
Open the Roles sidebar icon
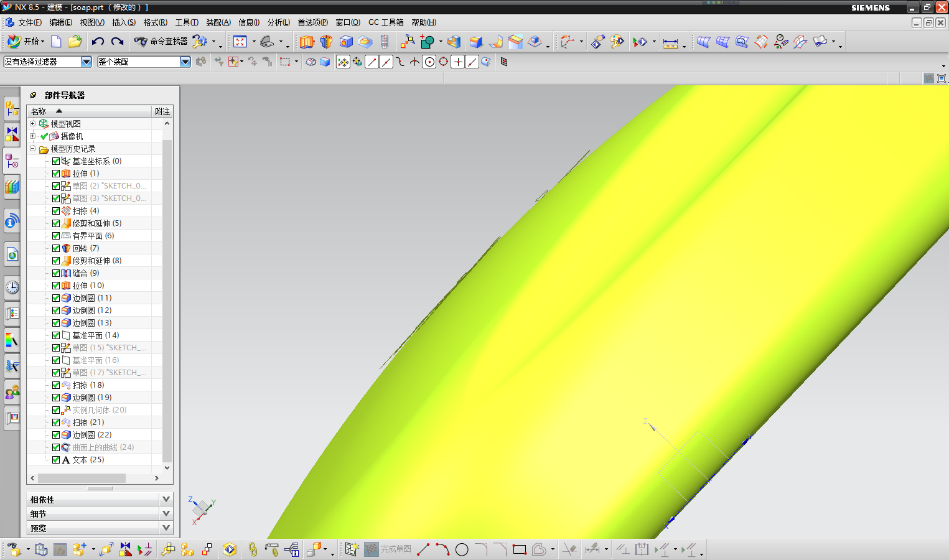12,392
